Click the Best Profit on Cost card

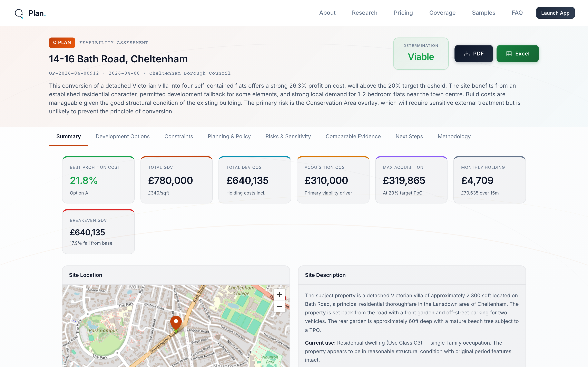98,180
